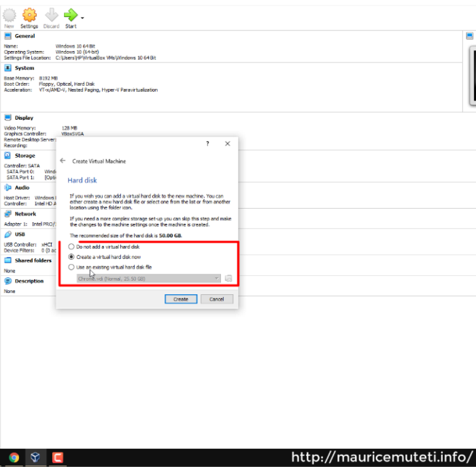Image resolution: width=476 pixels, height=467 pixels.
Task: Click 'Controller: SATA' in Storage
Action: click(x=22, y=166)
